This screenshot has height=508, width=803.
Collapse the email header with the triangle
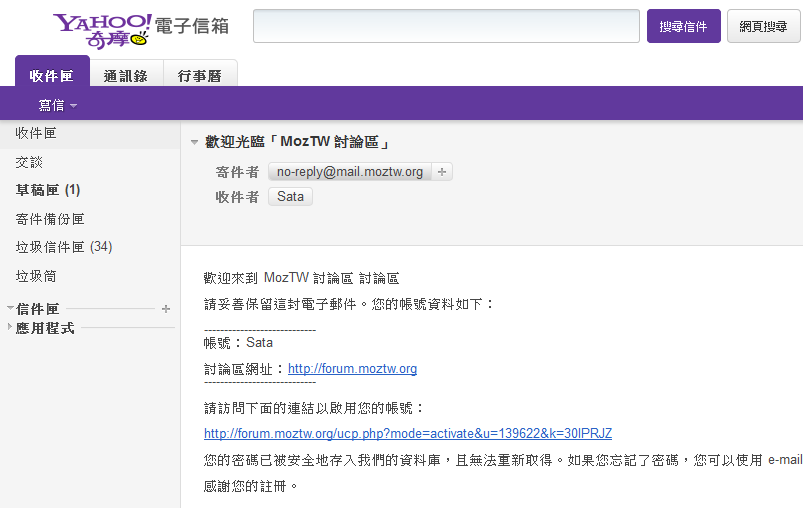pos(194,143)
